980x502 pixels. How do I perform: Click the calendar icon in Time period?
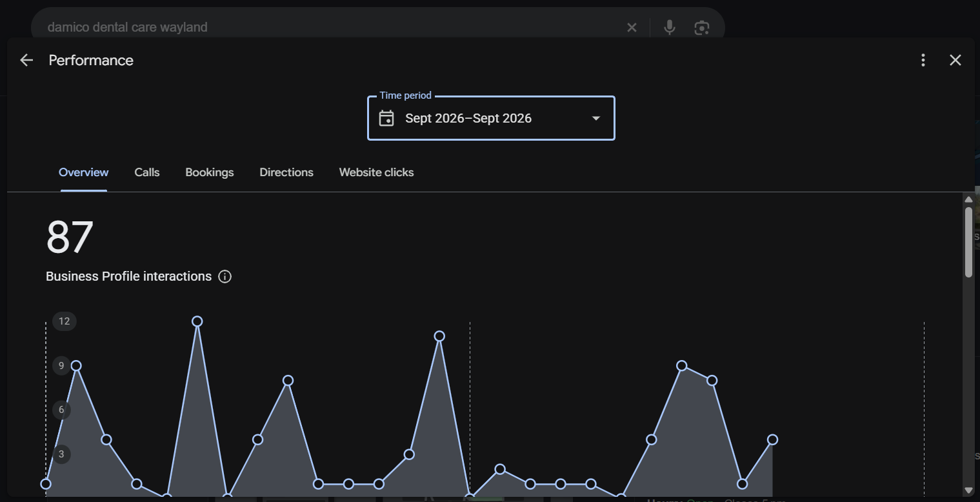pos(386,118)
